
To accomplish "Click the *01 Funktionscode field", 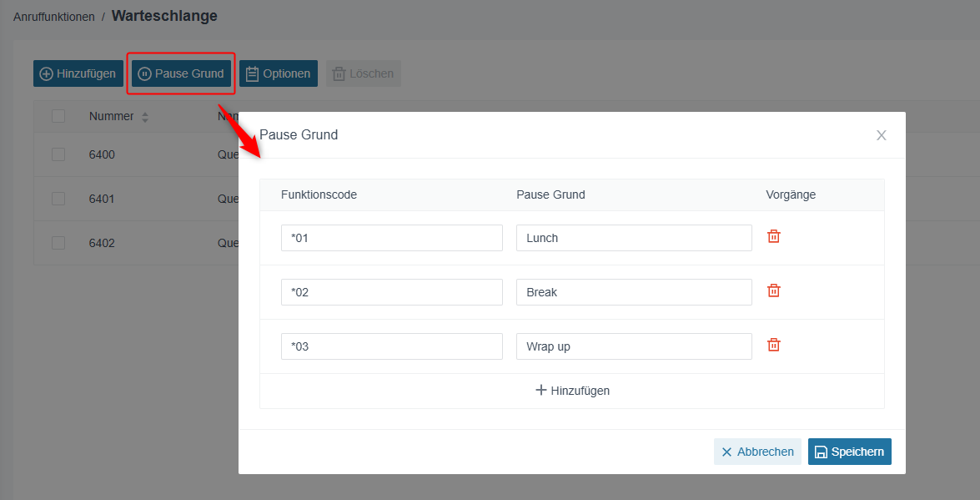I will [392, 238].
